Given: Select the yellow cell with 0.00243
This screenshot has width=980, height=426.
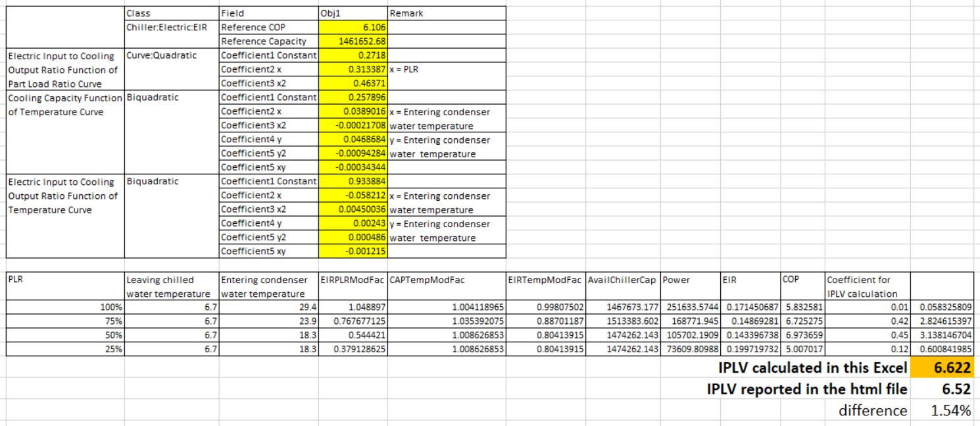Looking at the screenshot, I should [x=353, y=223].
